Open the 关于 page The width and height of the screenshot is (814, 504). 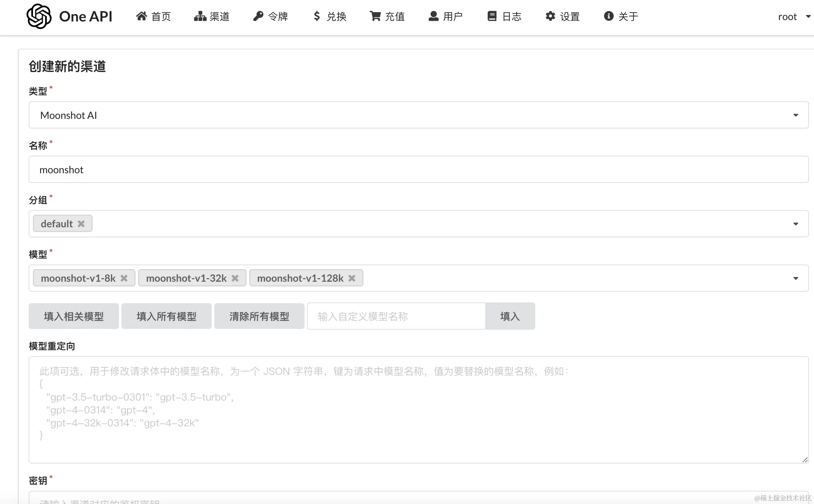[621, 16]
